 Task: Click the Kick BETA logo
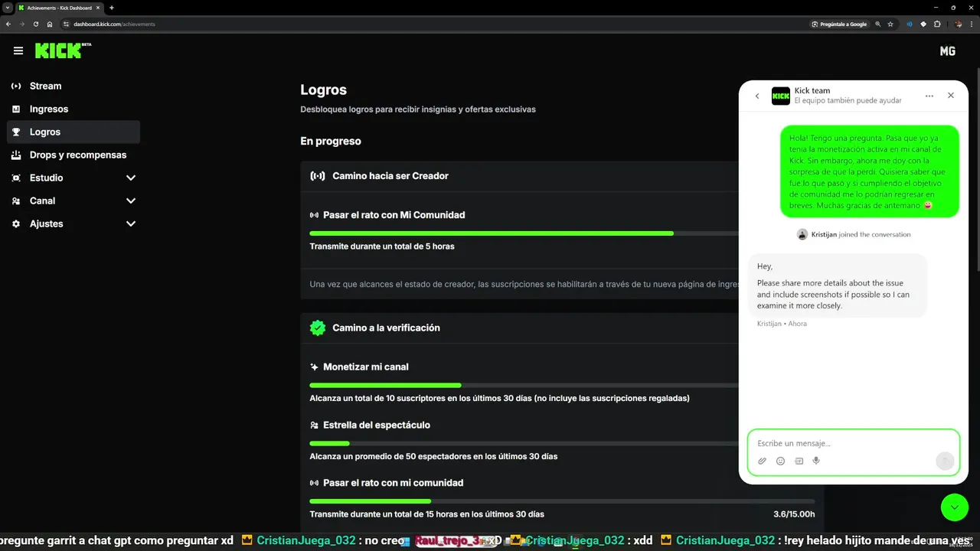[64, 51]
